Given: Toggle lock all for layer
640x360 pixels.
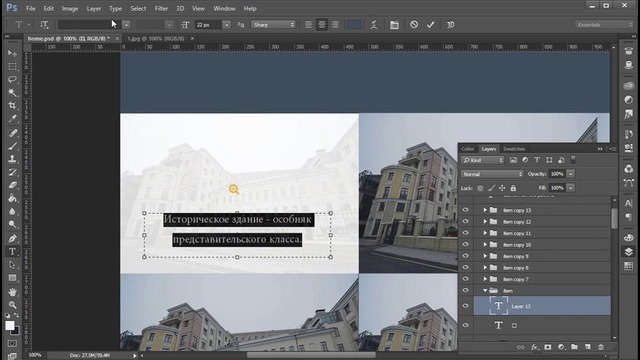Looking at the screenshot, I should (513, 188).
